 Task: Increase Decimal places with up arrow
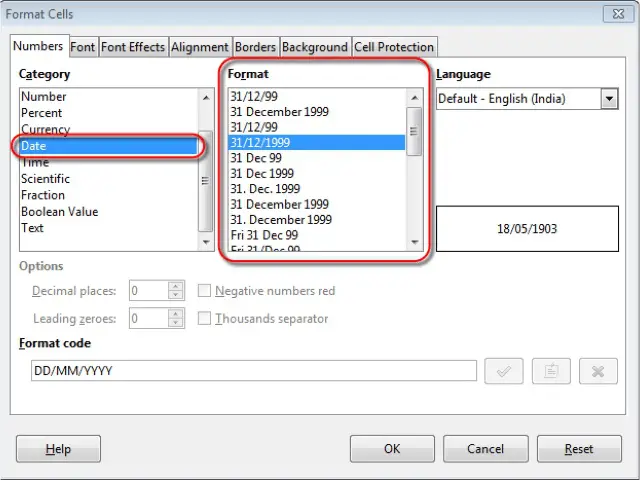point(176,286)
